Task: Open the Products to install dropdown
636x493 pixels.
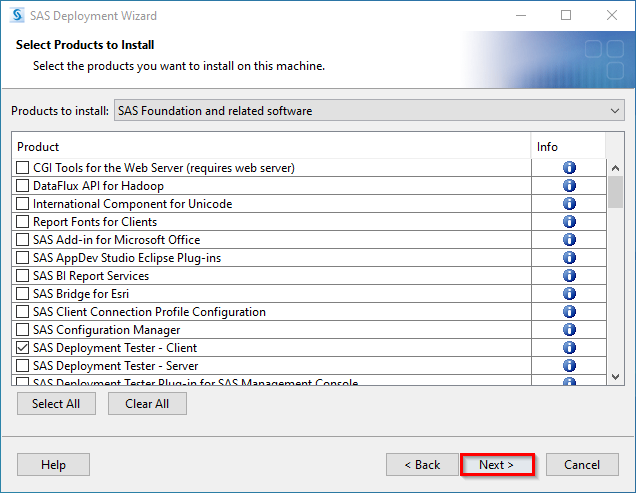Action: [x=369, y=110]
